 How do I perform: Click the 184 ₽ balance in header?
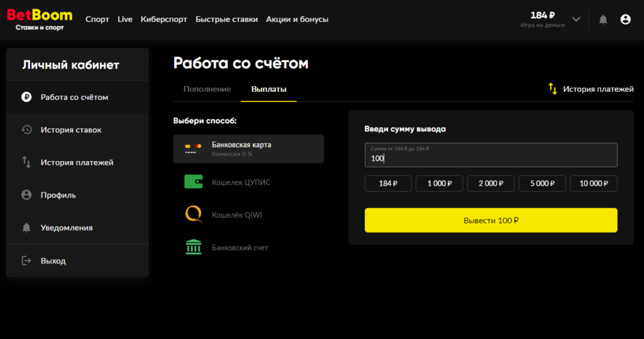point(543,16)
